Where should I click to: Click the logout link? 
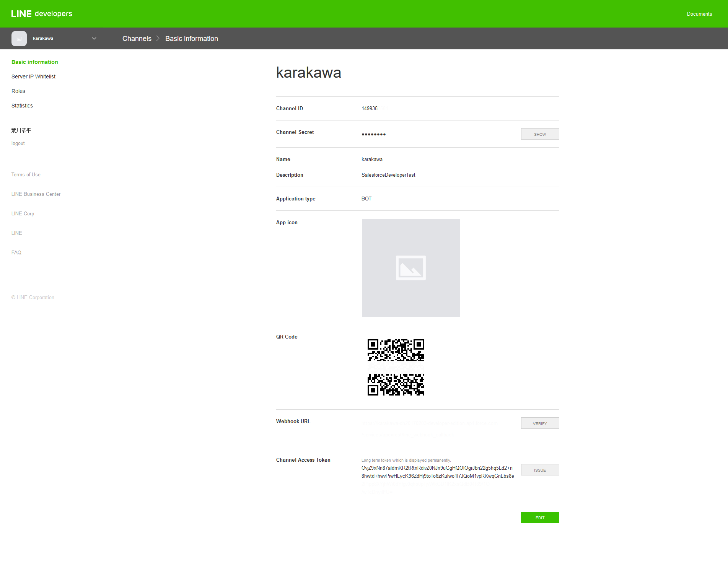coord(18,143)
